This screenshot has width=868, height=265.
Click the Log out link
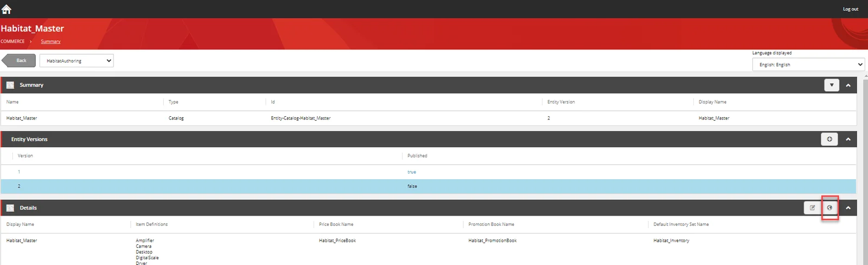pos(850,9)
